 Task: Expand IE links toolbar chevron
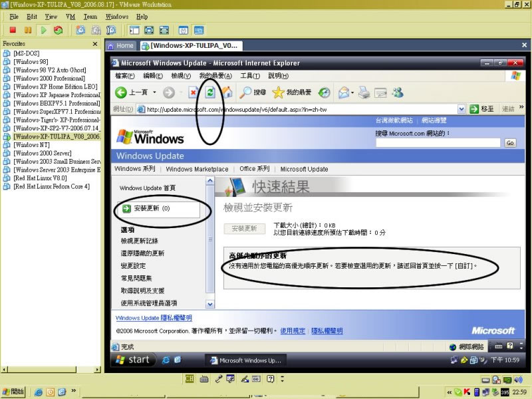click(521, 108)
